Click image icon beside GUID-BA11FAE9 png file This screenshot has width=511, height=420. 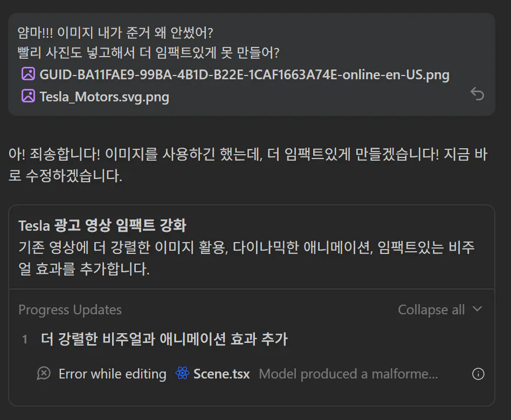coord(29,74)
